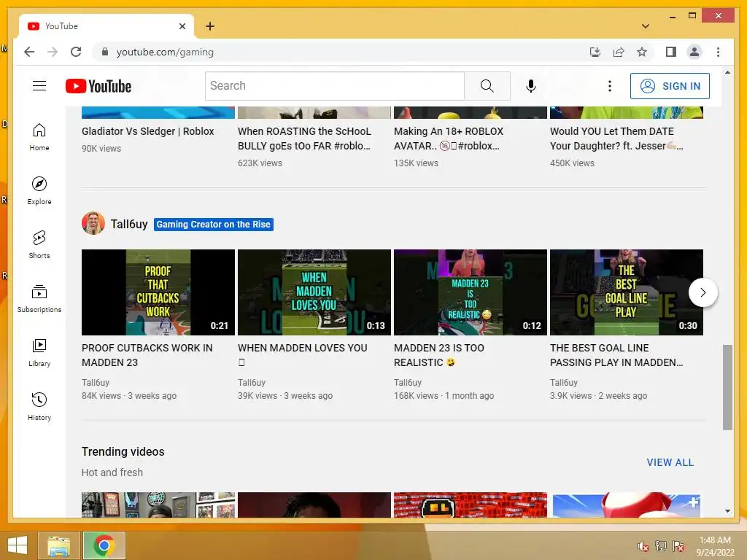Open a new browser tab
The width and height of the screenshot is (747, 560).
[210, 26]
